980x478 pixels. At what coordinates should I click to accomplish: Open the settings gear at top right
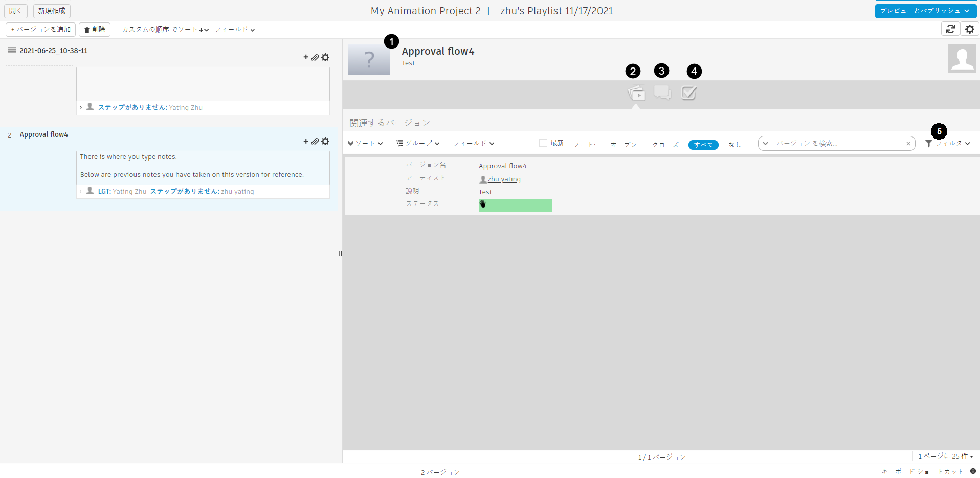click(970, 29)
